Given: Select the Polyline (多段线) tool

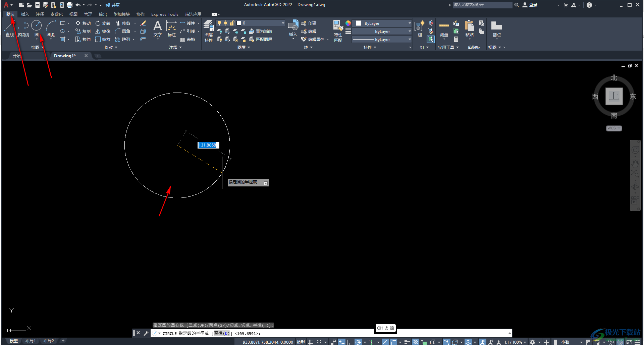Looking at the screenshot, I should coord(23,28).
